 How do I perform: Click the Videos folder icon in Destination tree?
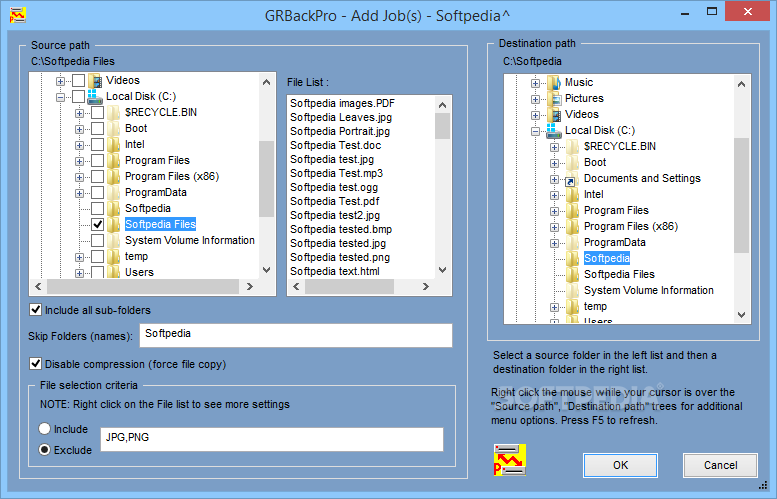[x=554, y=114]
